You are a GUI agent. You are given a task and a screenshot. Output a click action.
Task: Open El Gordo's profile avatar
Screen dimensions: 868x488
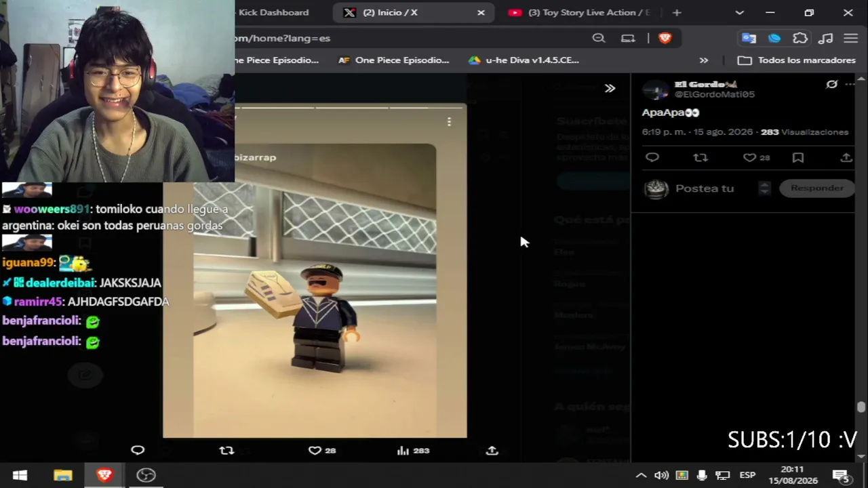(656, 89)
